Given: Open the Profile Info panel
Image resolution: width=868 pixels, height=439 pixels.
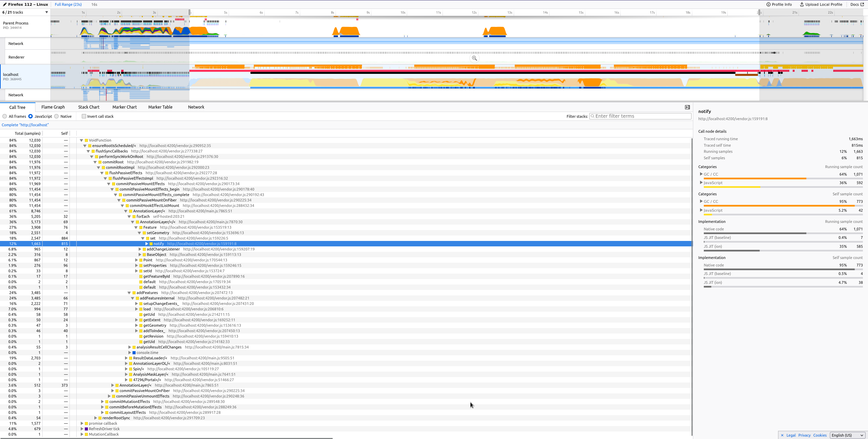Looking at the screenshot, I should [x=779, y=4].
